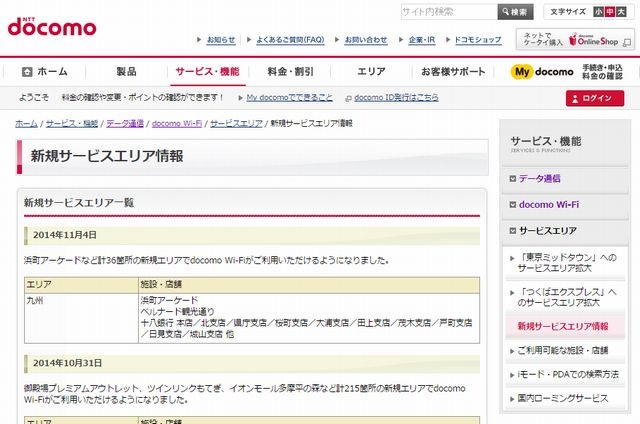Open 国内ローミングサービス sidebar link

(x=562, y=398)
